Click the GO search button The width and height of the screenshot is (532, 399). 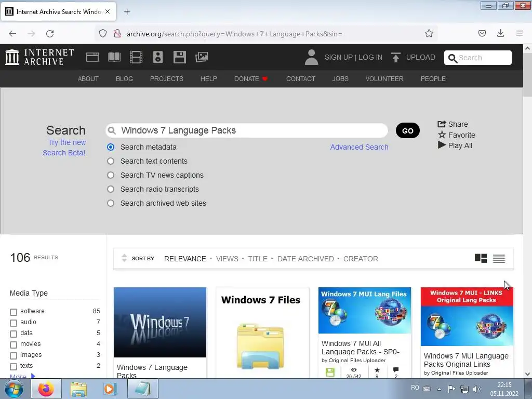pos(407,130)
